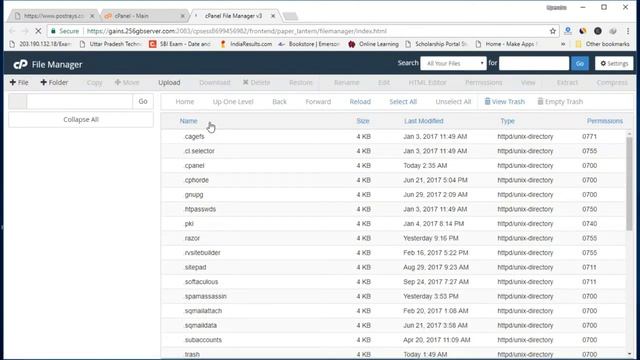The height and width of the screenshot is (360, 640).
Task: Click the cPanel logo in header
Action: [20, 64]
